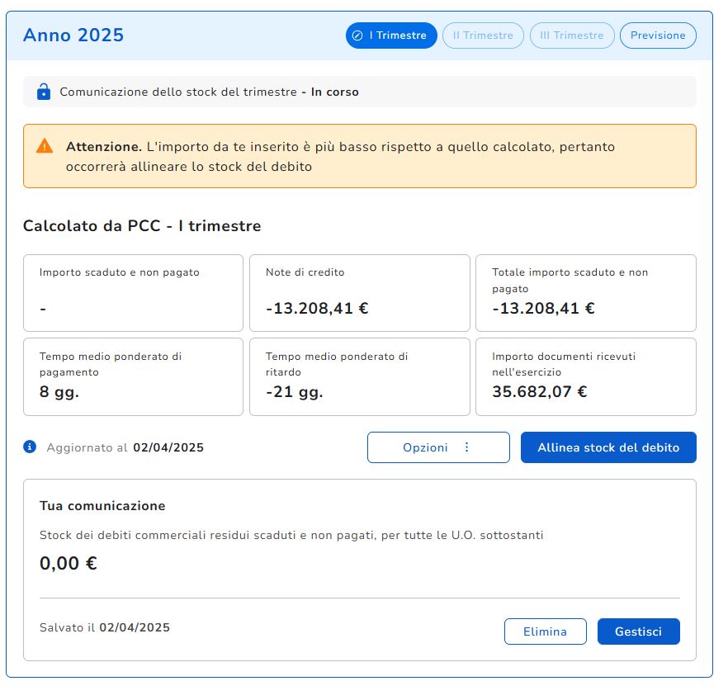Select the I Trimestre tab
This screenshot has width=728, height=700.
pyautogui.click(x=391, y=35)
